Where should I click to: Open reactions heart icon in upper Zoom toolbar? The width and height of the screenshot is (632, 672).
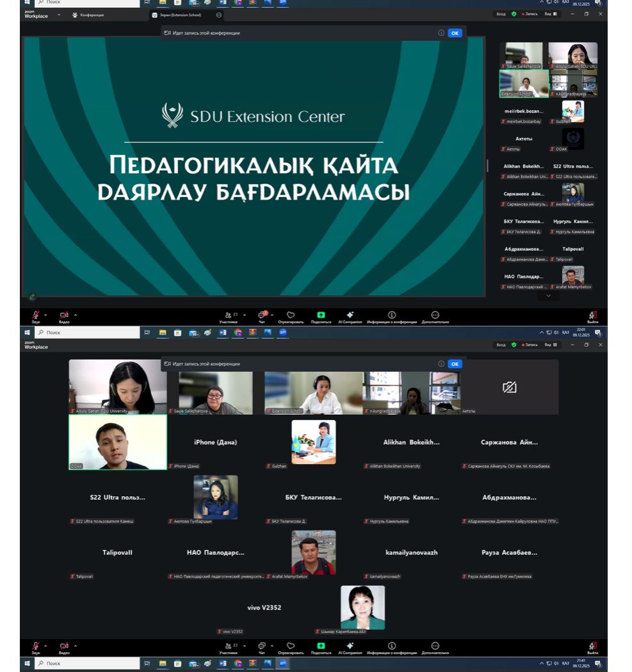pos(291,316)
